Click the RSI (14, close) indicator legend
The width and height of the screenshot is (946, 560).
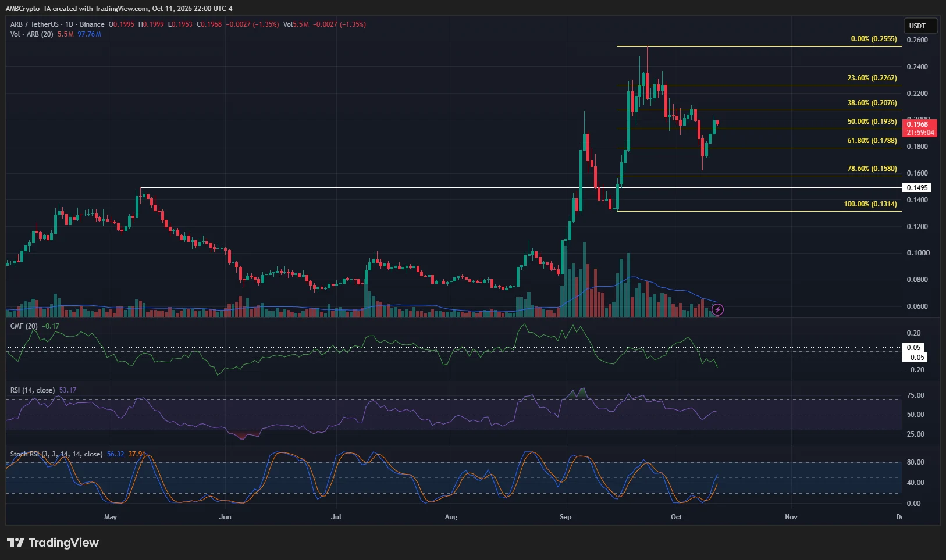pos(33,390)
